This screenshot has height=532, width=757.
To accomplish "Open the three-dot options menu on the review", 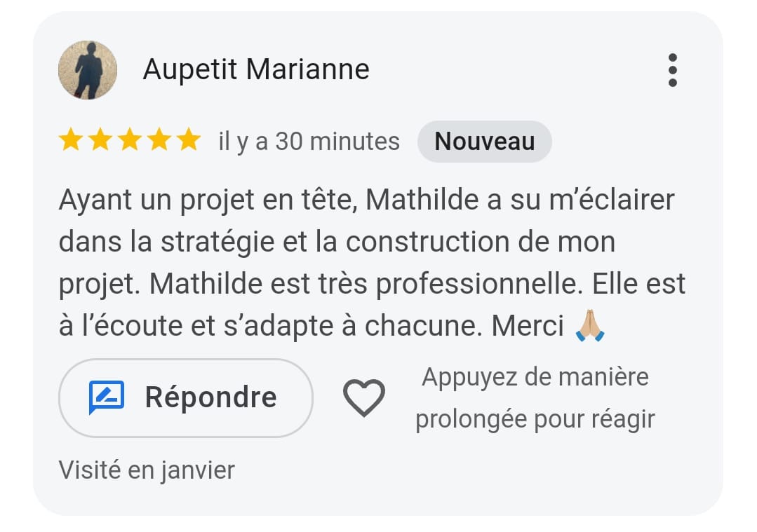I will [673, 70].
